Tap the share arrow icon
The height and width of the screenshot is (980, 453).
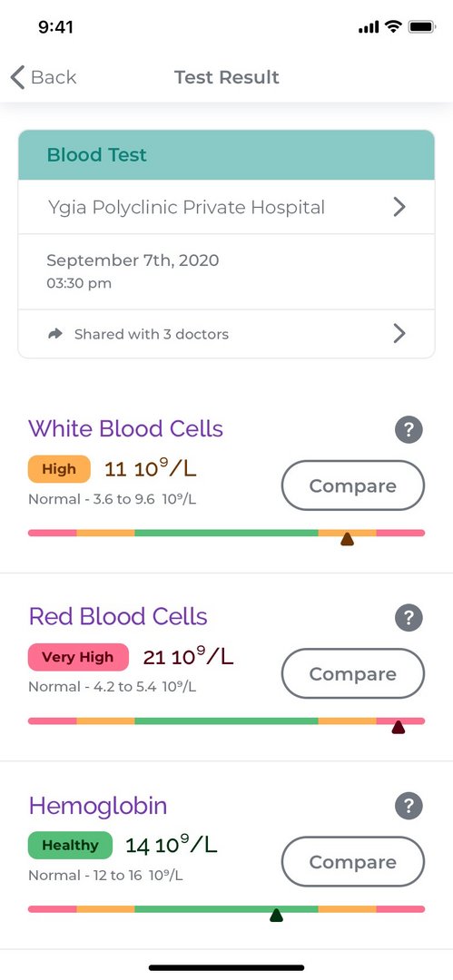(55, 334)
